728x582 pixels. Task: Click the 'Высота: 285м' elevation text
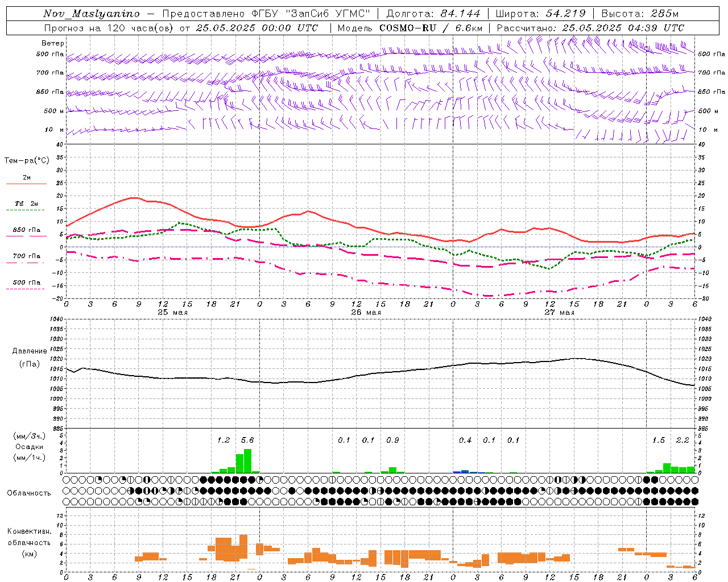coord(640,14)
